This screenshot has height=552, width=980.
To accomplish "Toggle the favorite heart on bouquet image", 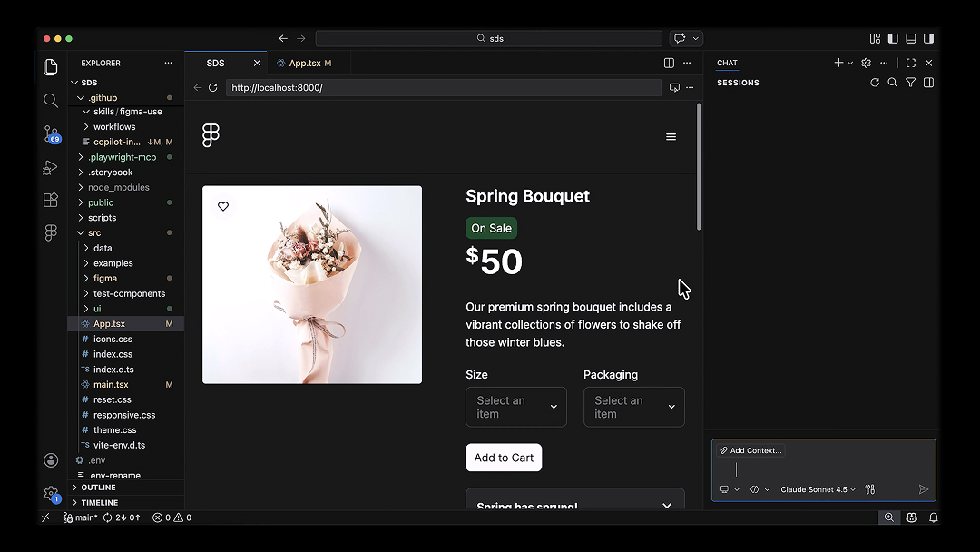I will [223, 206].
